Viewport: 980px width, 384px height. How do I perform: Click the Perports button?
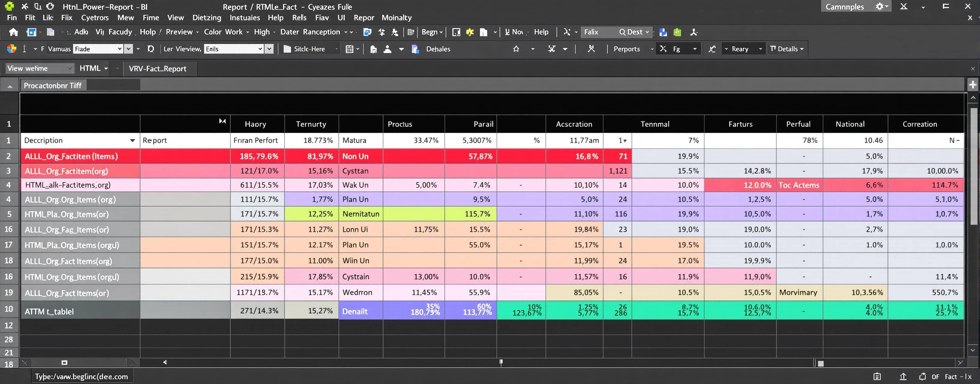click(627, 49)
